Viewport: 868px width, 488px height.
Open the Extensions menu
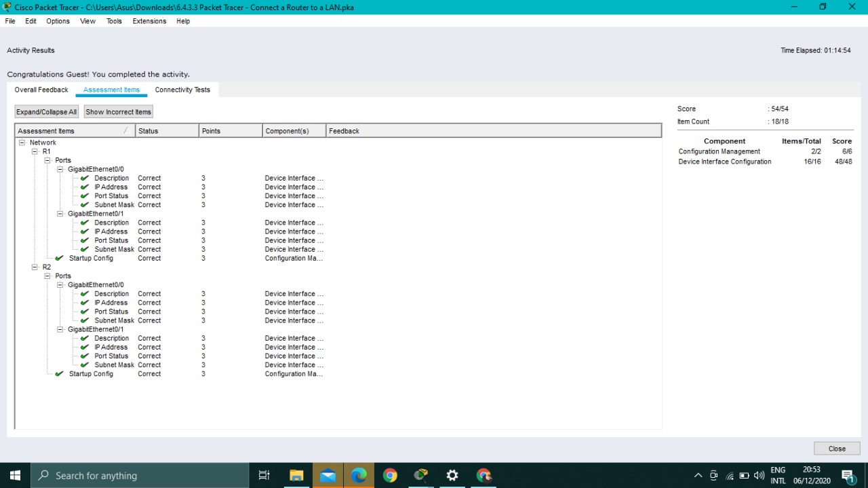tap(149, 21)
